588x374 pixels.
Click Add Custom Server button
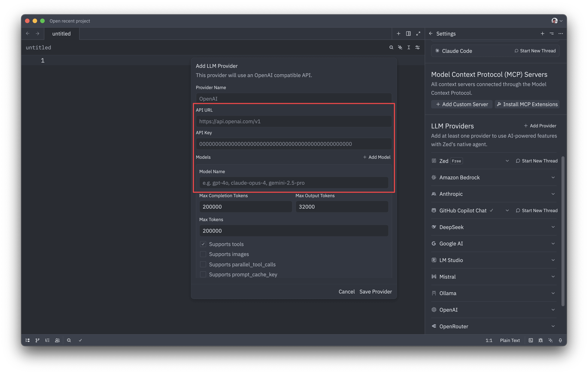[x=462, y=104]
